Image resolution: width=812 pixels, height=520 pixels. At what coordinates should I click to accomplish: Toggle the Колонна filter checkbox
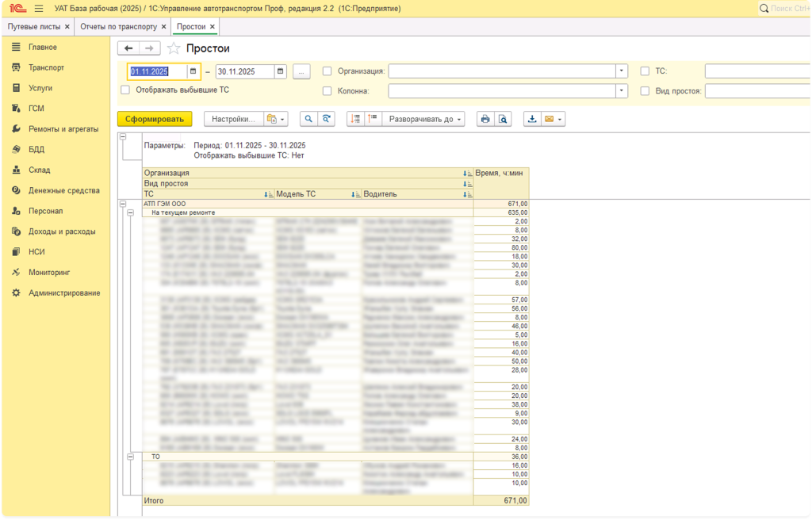click(x=327, y=91)
